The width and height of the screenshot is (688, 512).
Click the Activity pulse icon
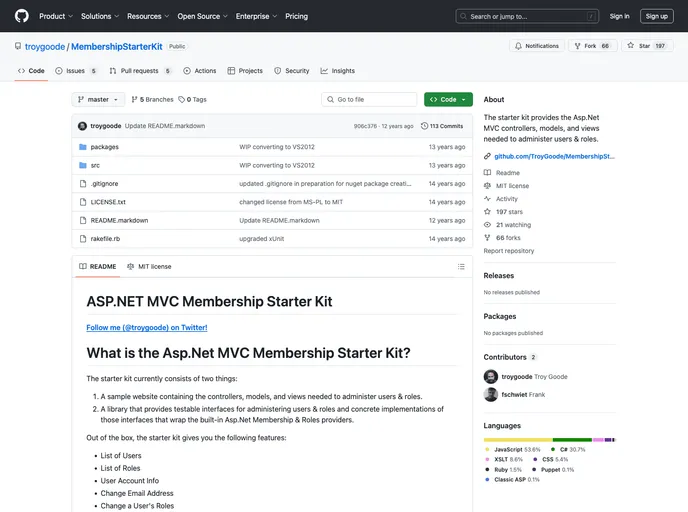(x=487, y=199)
